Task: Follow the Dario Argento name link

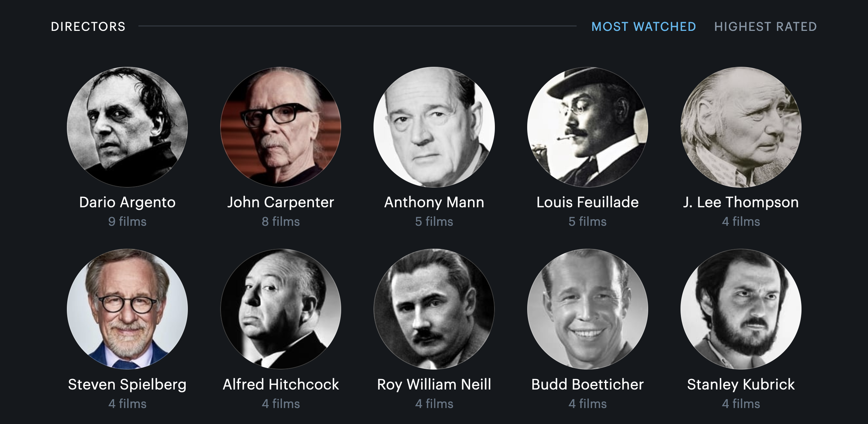Action: (127, 202)
